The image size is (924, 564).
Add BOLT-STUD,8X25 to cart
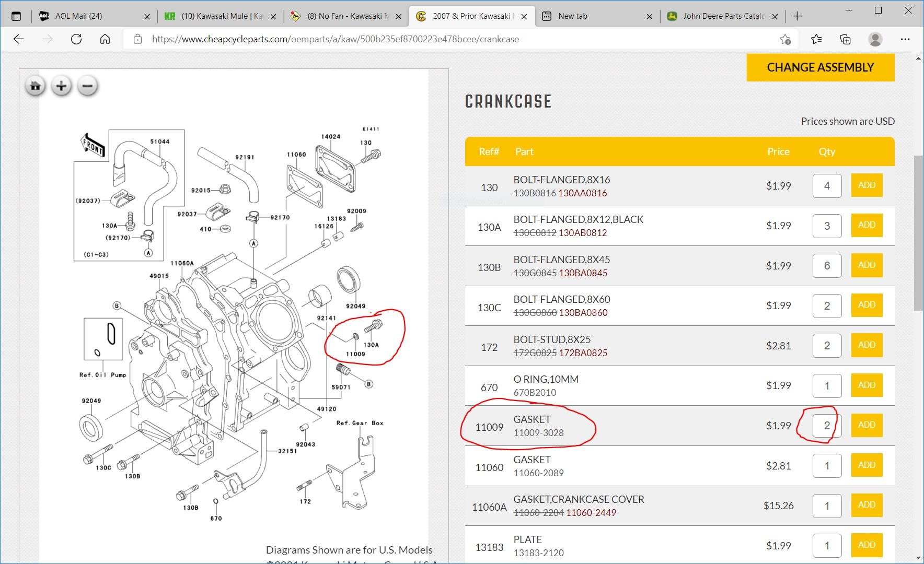(867, 345)
